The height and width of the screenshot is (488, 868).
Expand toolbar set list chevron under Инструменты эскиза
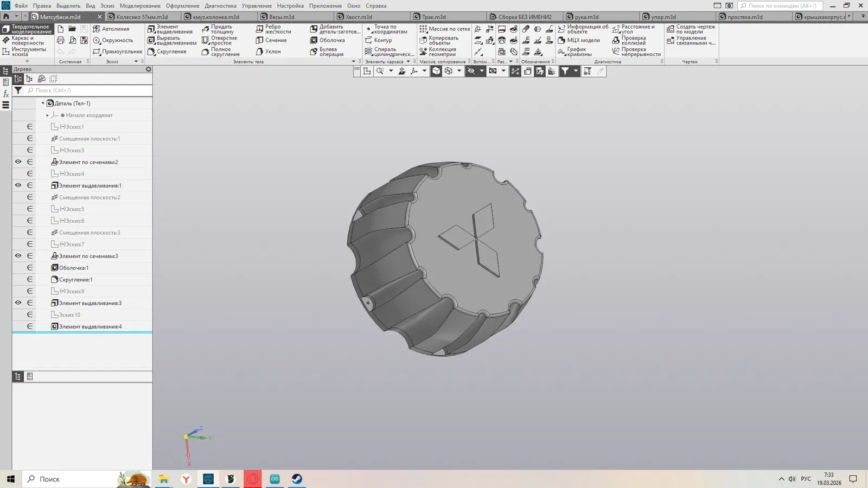pos(27,61)
